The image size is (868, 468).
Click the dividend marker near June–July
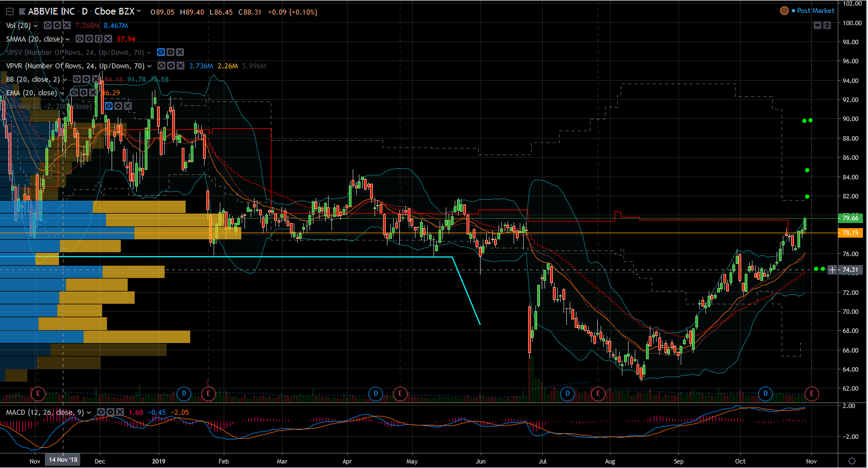point(567,393)
